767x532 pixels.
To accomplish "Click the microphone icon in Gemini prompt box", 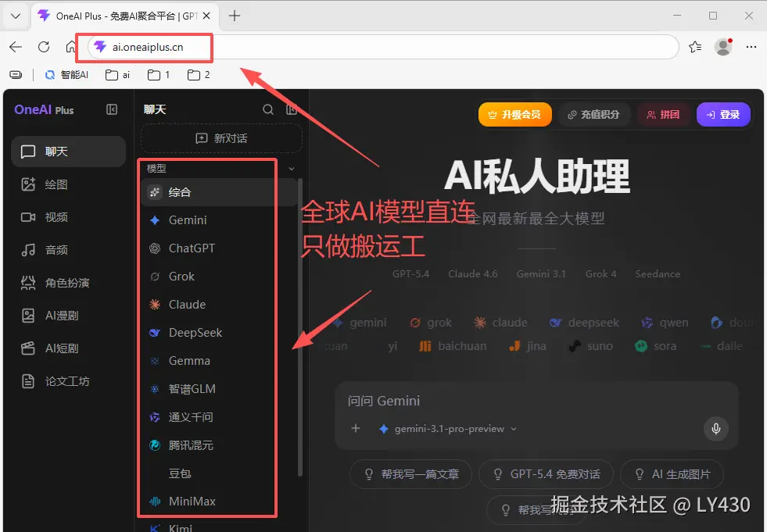I will [715, 428].
